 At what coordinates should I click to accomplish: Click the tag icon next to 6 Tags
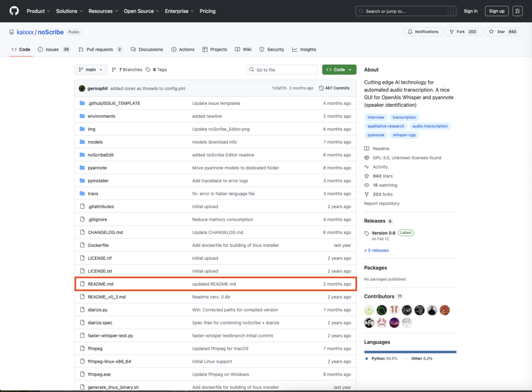[x=148, y=69]
